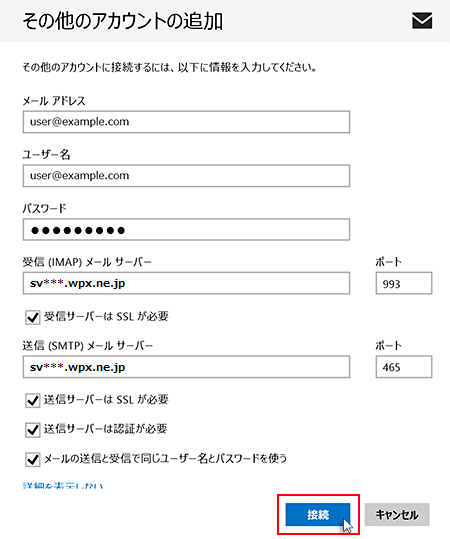Click the mail envelope icon in header

pyautogui.click(x=422, y=21)
